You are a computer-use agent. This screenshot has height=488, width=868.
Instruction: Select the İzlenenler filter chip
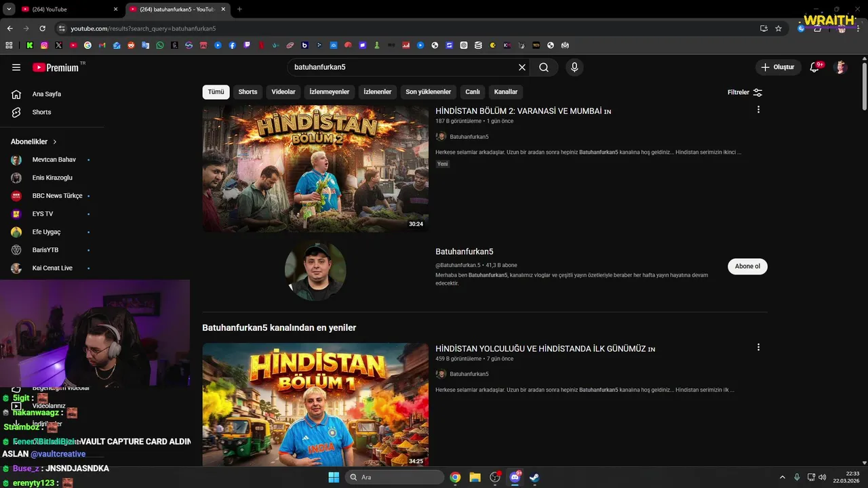click(x=378, y=92)
